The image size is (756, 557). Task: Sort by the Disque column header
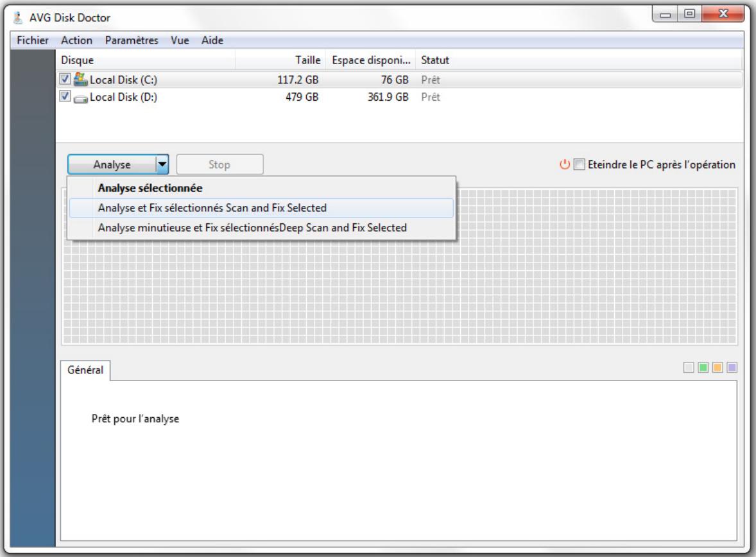point(146,60)
